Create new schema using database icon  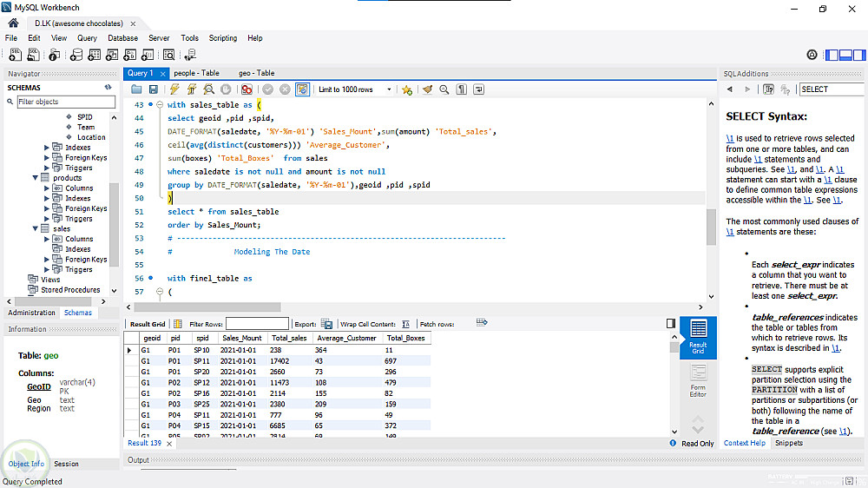click(76, 55)
